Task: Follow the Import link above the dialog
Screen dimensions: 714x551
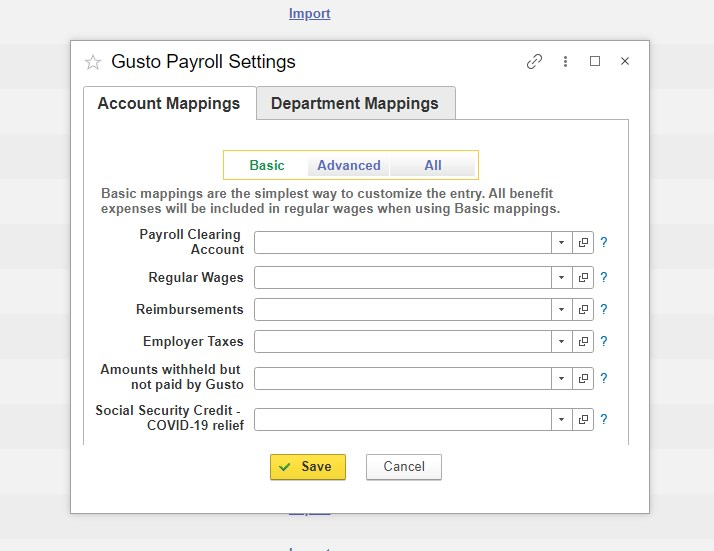Action: point(310,14)
